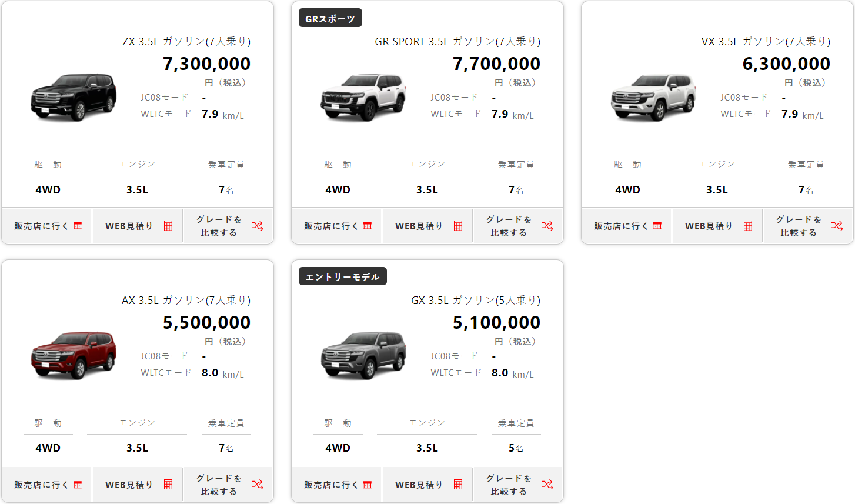
Task: Select the GR SPORT 3.5L ガソリン title
Action: point(457,42)
